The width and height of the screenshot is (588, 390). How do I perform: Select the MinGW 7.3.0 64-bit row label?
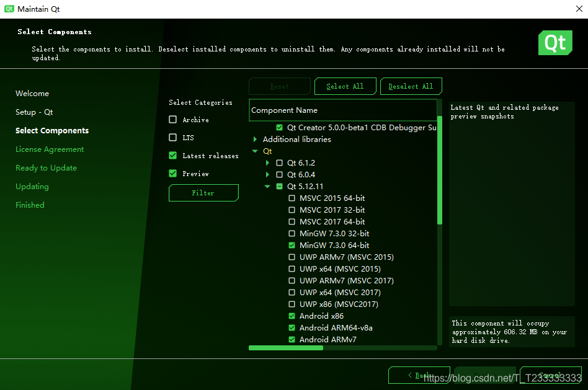point(334,246)
